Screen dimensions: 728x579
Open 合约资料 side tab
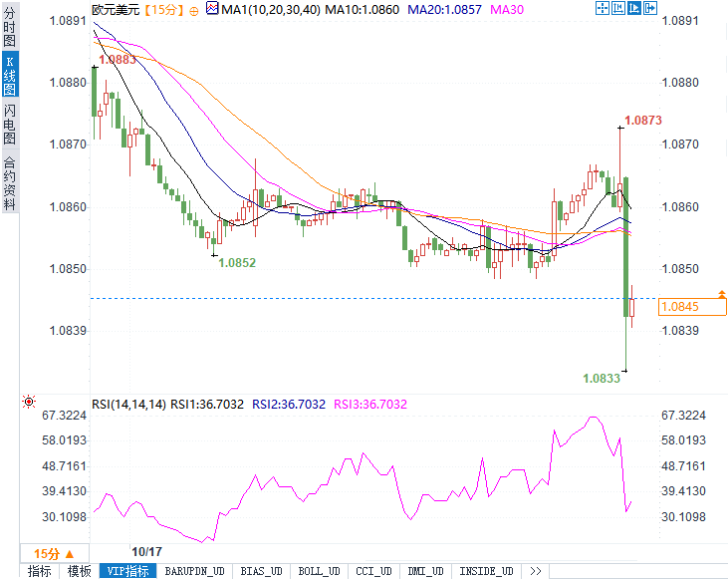9,183
